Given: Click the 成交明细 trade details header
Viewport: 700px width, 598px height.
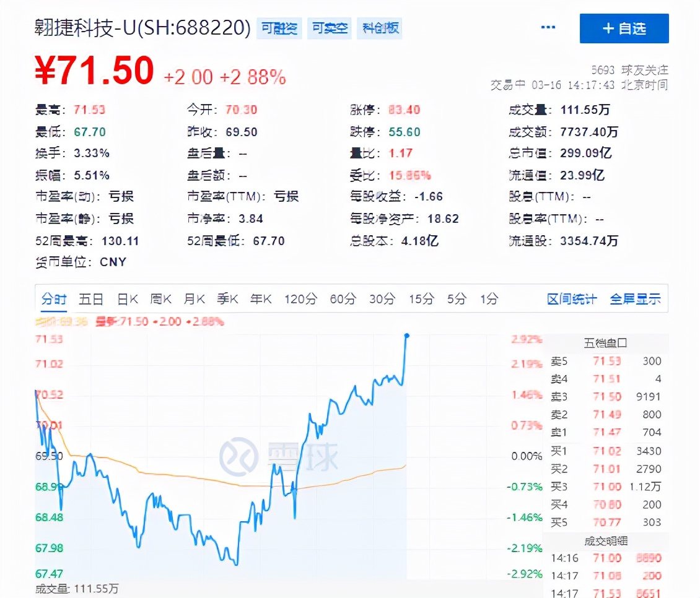Looking at the screenshot, I should point(606,541).
